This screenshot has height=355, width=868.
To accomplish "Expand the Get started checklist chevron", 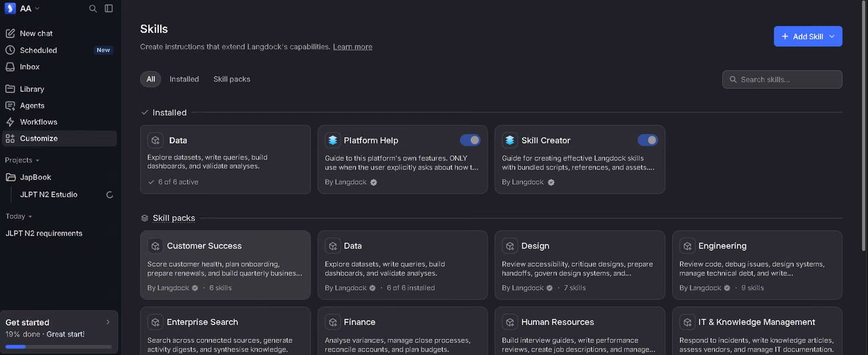I will [108, 322].
